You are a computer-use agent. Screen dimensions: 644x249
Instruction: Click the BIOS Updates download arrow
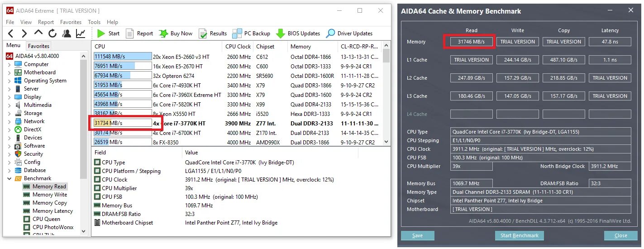(281, 33)
